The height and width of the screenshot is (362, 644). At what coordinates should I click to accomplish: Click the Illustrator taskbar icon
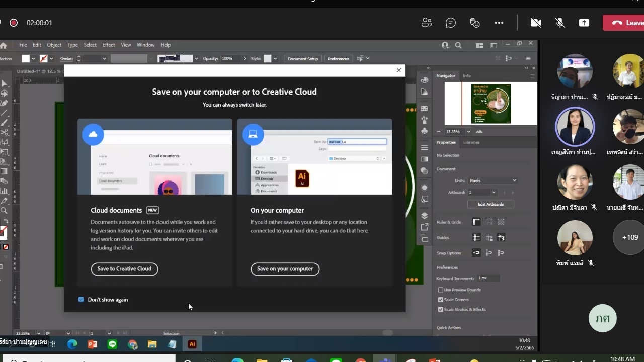pyautogui.click(x=192, y=344)
